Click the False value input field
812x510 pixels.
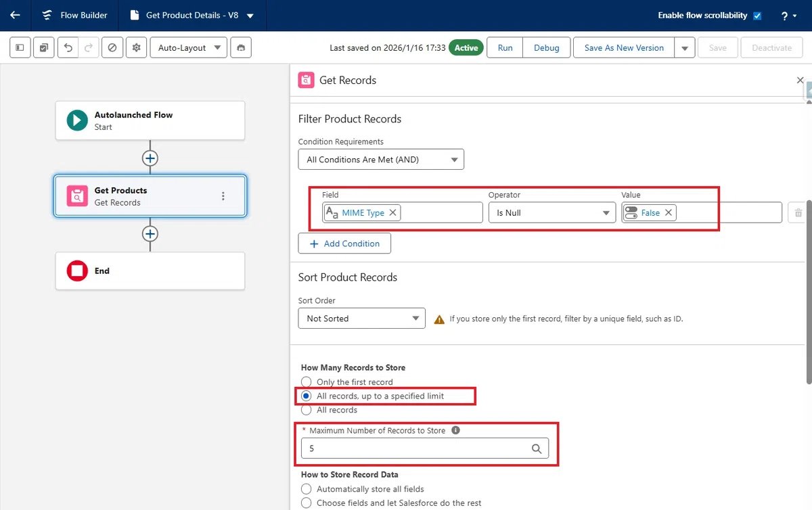pos(702,212)
